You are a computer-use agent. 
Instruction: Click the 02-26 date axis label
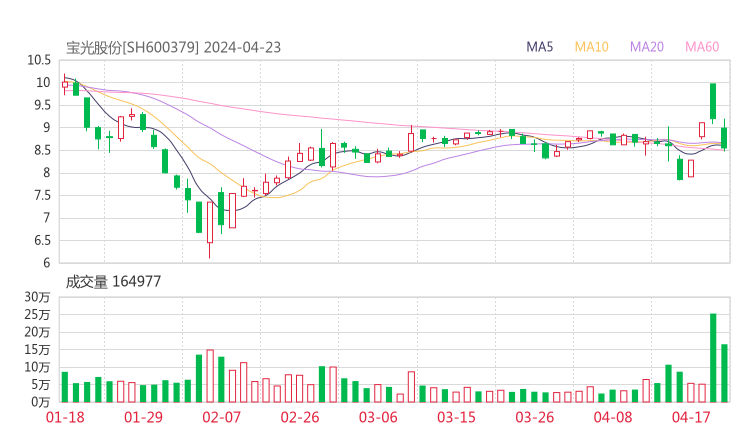coord(300,417)
